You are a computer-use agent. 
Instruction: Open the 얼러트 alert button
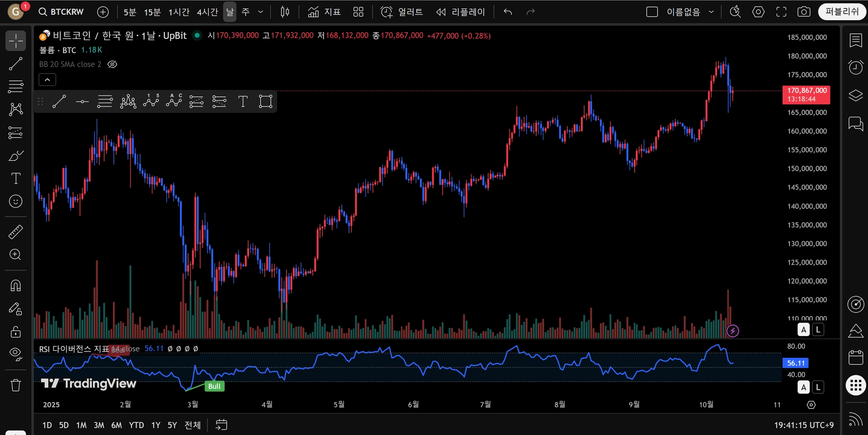click(x=402, y=12)
